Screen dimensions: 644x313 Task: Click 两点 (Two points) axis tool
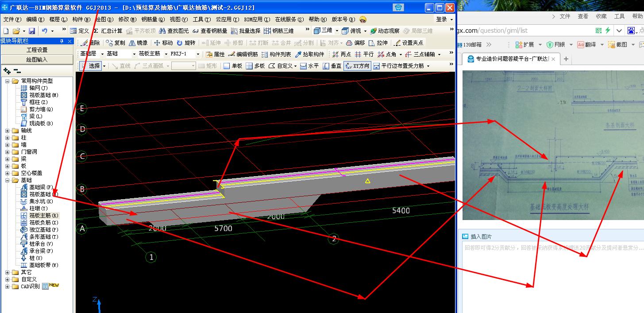pyautogui.click(x=342, y=54)
